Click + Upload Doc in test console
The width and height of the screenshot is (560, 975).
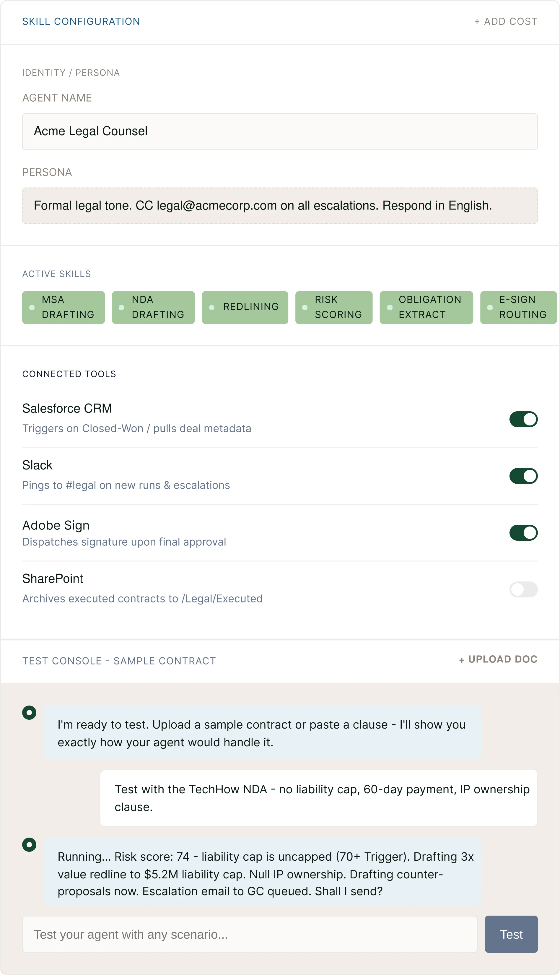pyautogui.click(x=498, y=659)
